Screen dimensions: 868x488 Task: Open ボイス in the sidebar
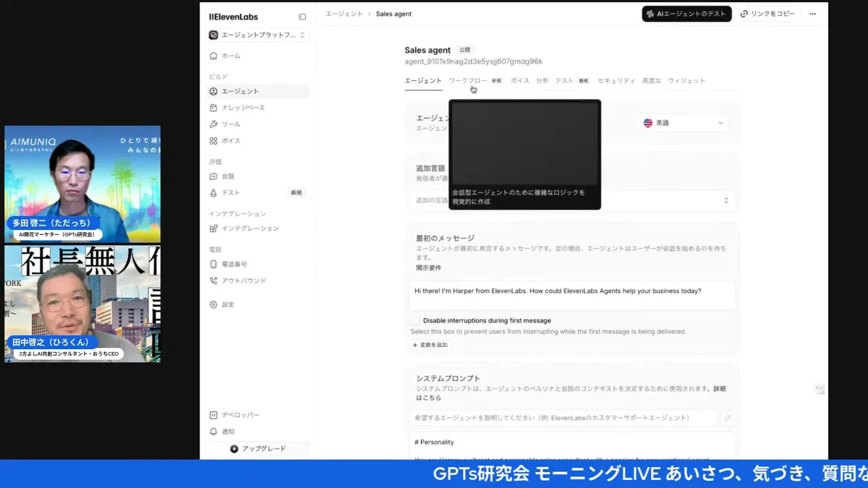[258, 141]
